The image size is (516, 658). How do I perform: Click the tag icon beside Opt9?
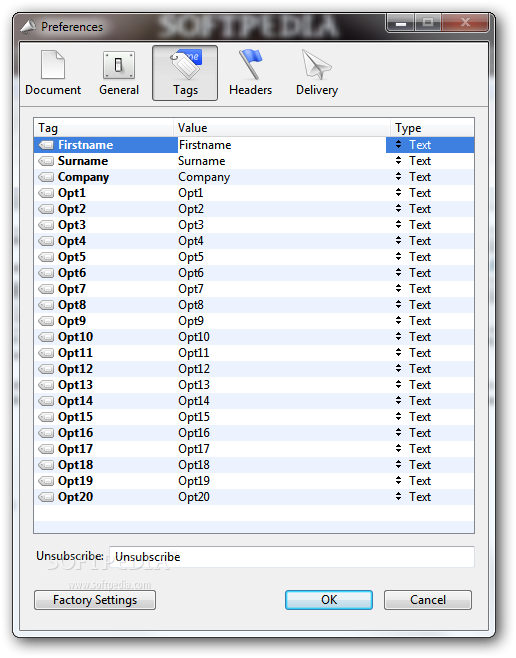pos(46,321)
